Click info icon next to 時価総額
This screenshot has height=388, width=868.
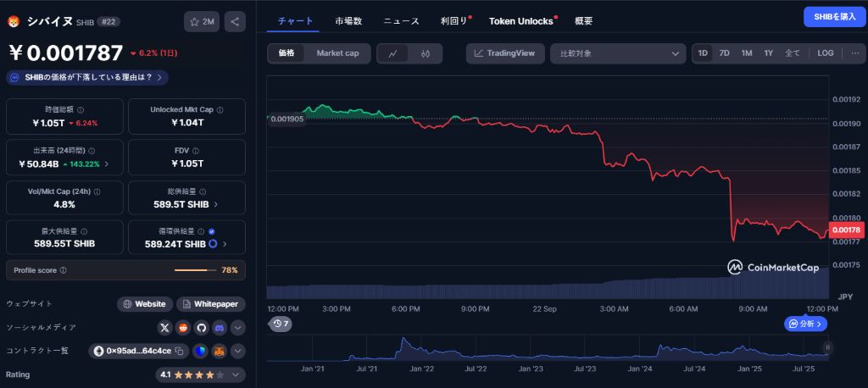[81, 110]
